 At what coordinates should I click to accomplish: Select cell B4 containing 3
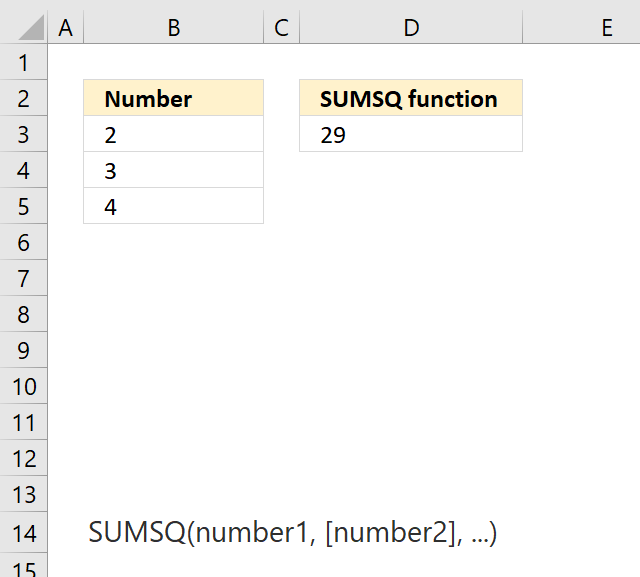coord(173,170)
